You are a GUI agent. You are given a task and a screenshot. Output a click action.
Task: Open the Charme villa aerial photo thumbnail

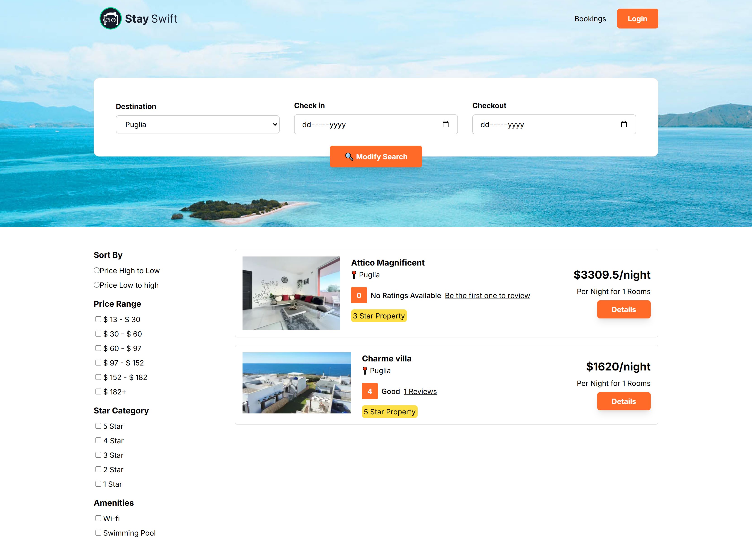(296, 383)
